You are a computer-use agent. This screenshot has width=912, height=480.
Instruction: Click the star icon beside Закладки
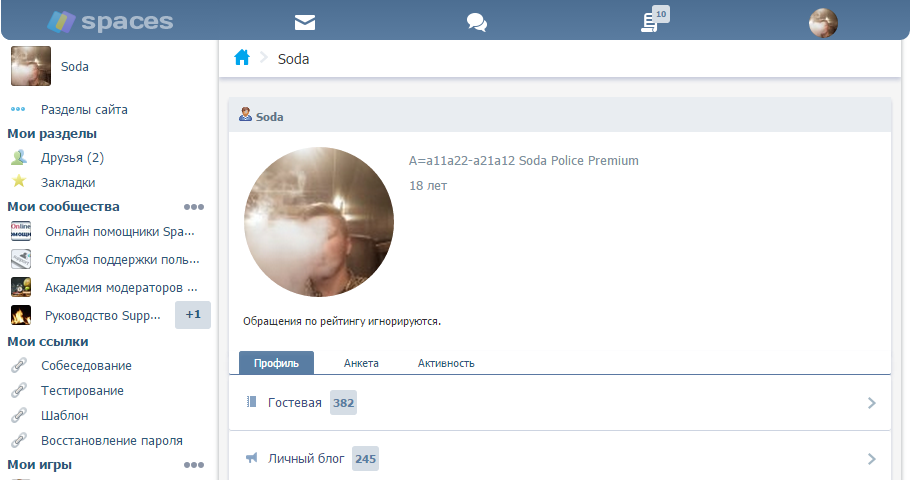19,182
